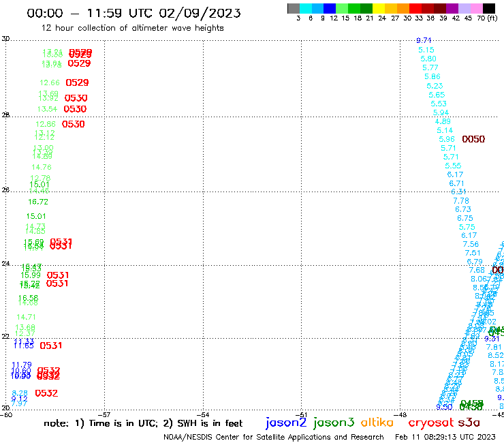This screenshot has width=504, height=443.
Task: Click the gray 3 ft legend swatch
Action: (294, 8)
